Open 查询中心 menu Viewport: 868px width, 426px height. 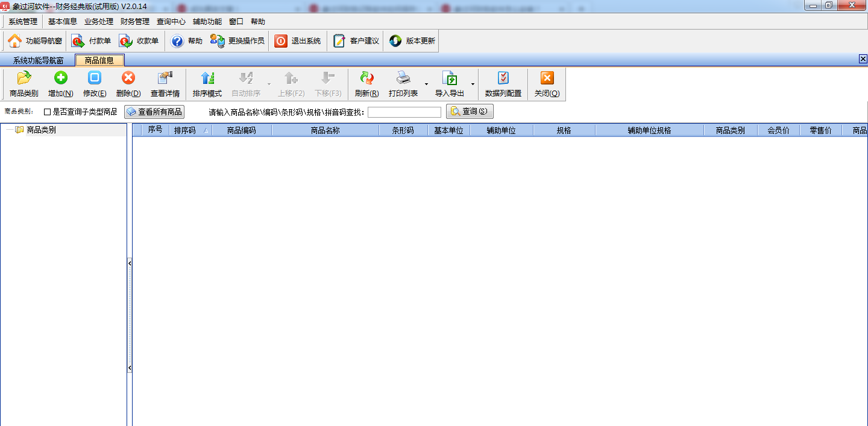point(171,22)
